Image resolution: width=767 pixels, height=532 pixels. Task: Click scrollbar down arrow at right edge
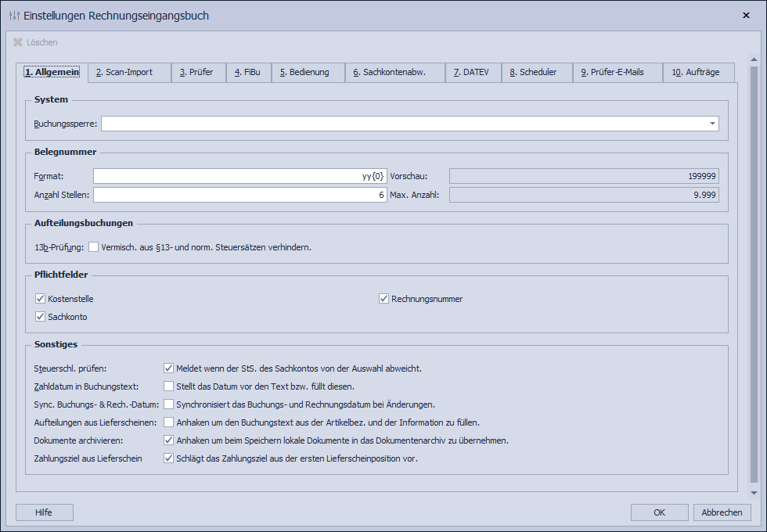pyautogui.click(x=754, y=493)
